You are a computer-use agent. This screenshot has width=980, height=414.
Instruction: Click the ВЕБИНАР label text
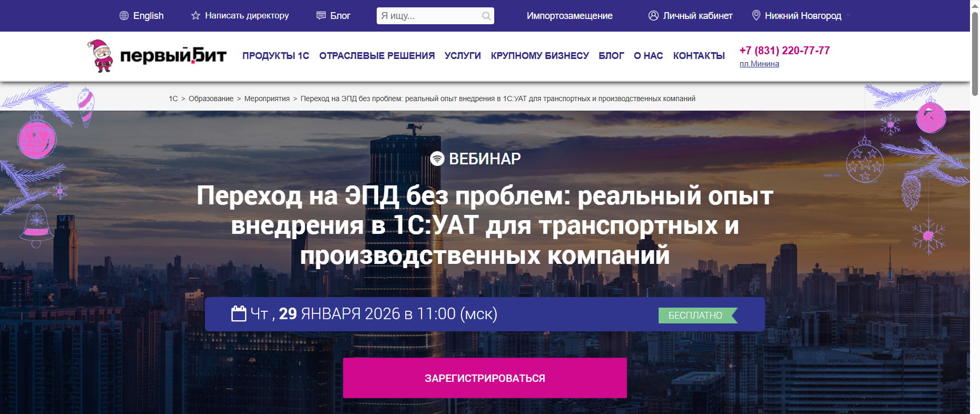(485, 159)
